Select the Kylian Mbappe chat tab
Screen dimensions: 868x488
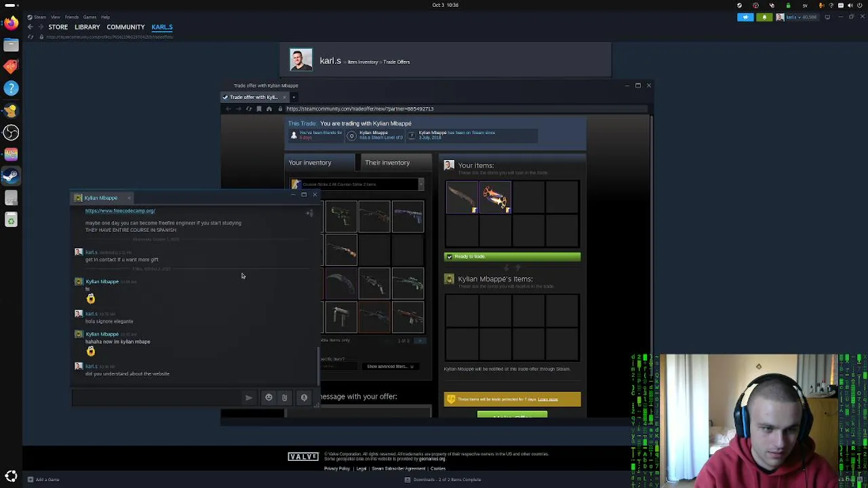100,198
